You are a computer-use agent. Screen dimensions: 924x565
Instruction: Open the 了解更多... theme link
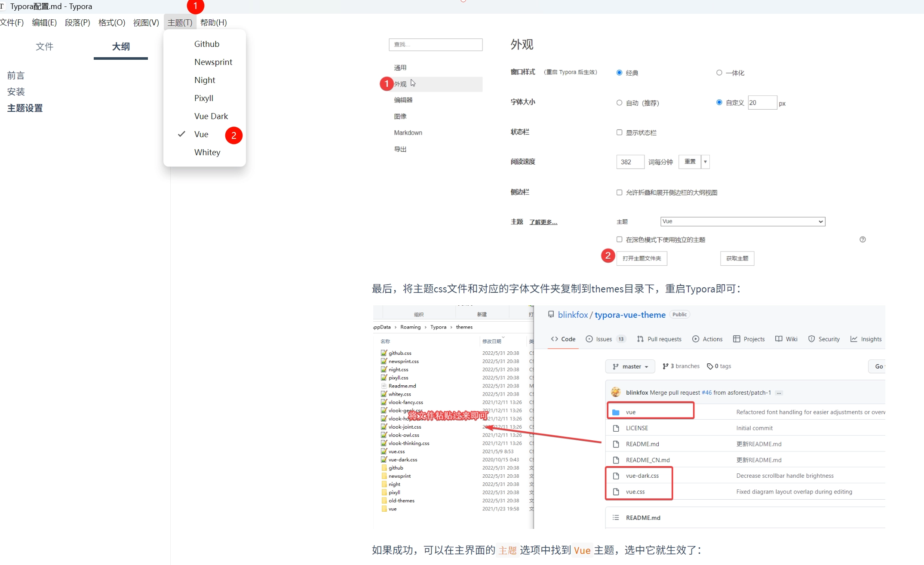[543, 222]
